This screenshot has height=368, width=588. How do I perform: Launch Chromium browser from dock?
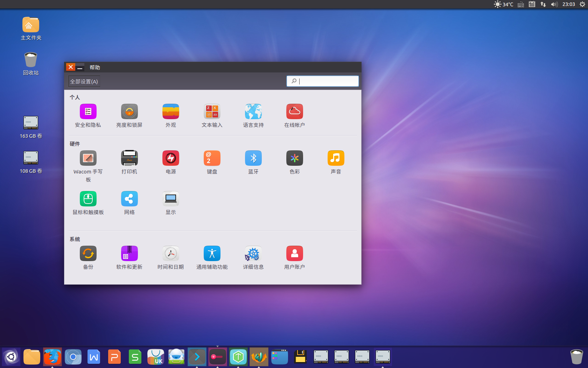[x=73, y=357]
